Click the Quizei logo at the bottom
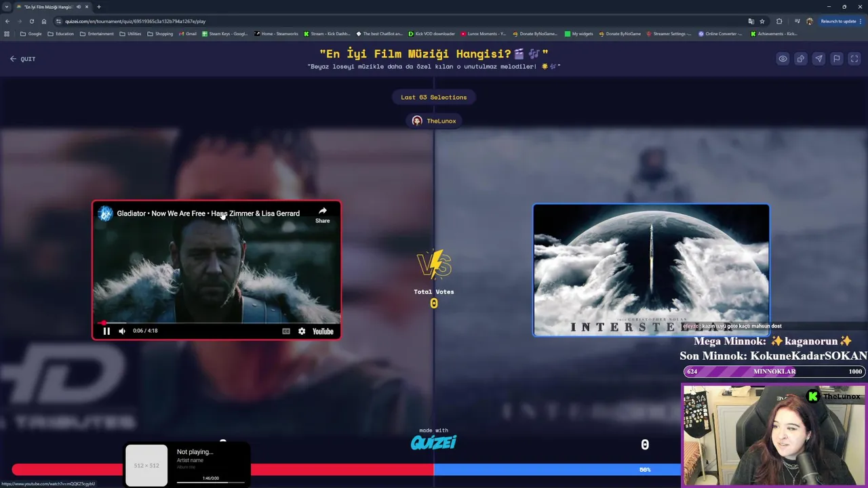 (433, 443)
